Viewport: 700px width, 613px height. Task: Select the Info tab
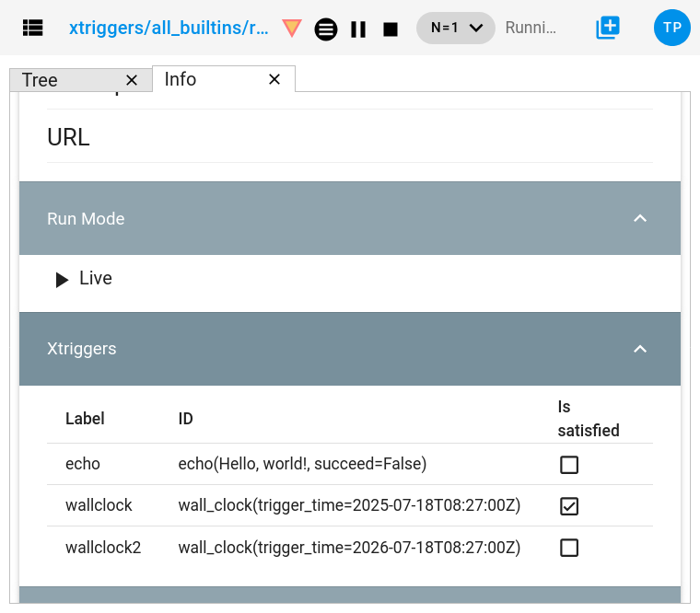click(x=181, y=79)
